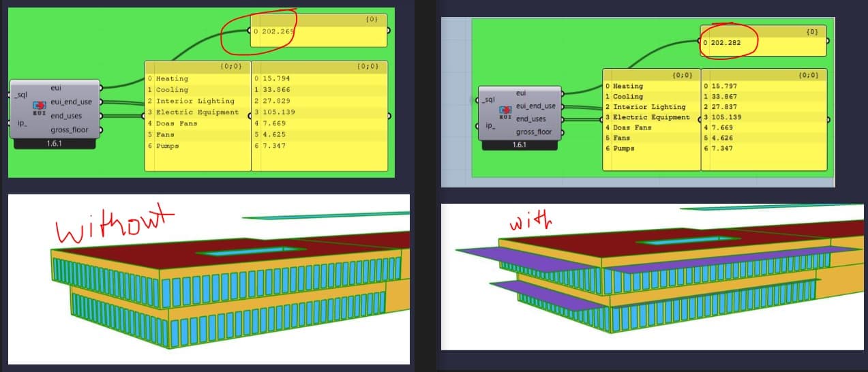Click the ip_ input on right component
Viewport: 868px width, 372px height.
(490, 126)
